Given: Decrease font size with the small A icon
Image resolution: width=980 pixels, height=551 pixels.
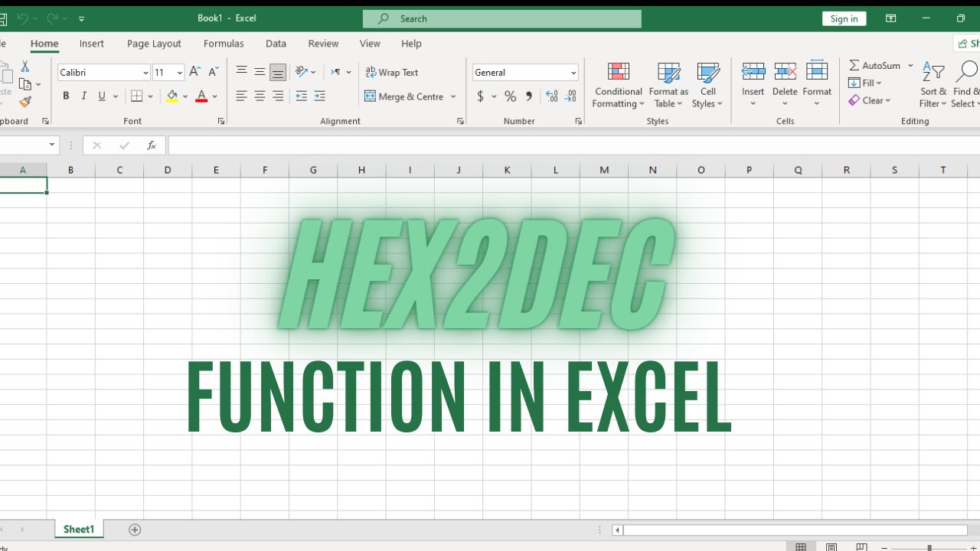Looking at the screenshot, I should (214, 72).
